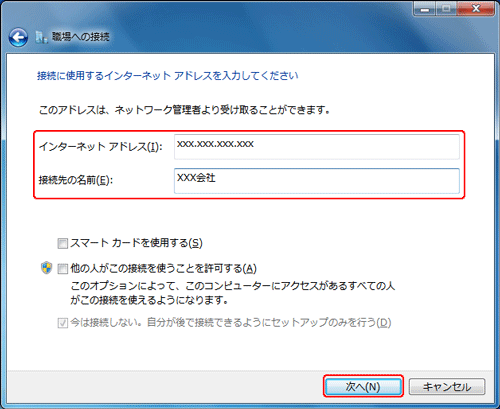Screen dimensions: 500x409
Task: Click the network connection icon beside 職場への接続
Action: point(41,37)
